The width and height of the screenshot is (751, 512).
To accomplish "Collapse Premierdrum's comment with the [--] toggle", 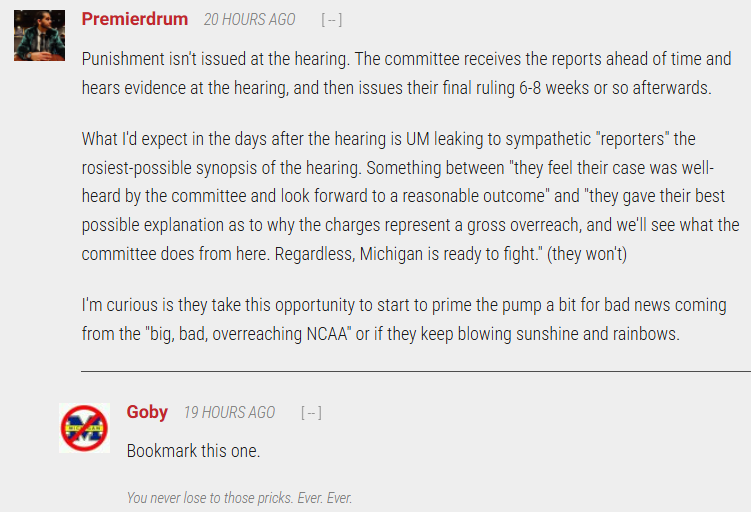I will pos(331,20).
